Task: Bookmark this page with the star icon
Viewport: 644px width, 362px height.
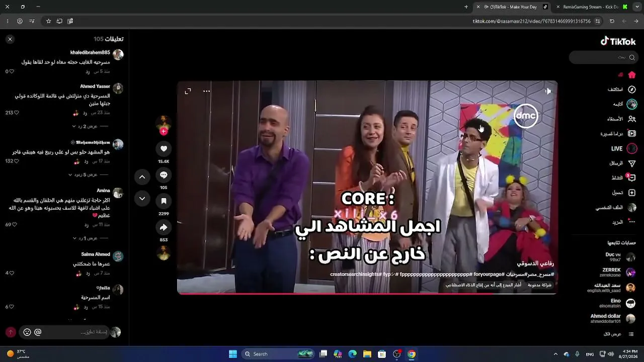Action: tap(48, 21)
